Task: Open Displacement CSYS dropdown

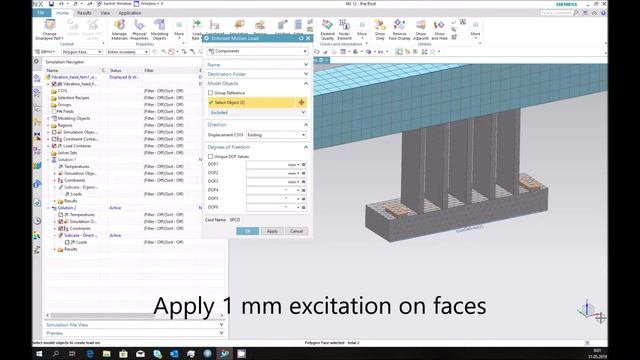Action: [276, 135]
